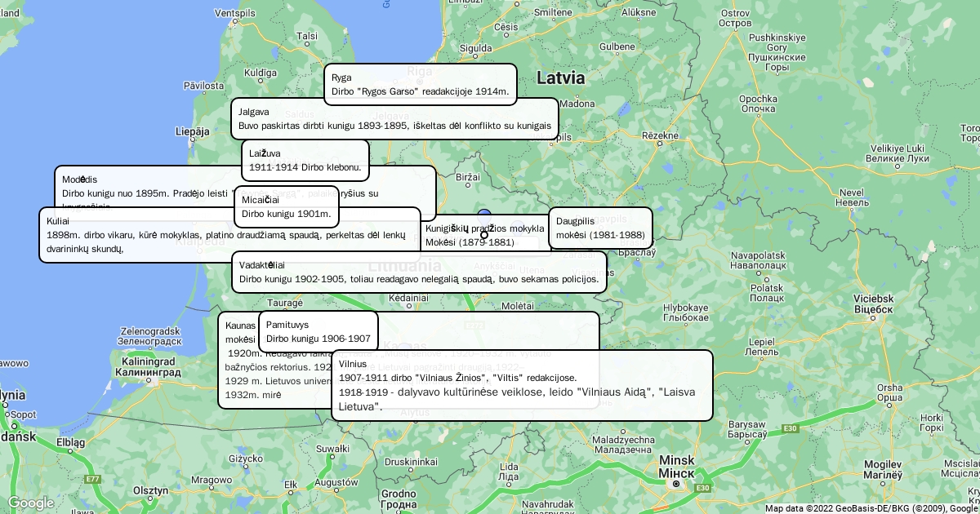
Task: Click the Latvia country name
Action: coord(561,78)
